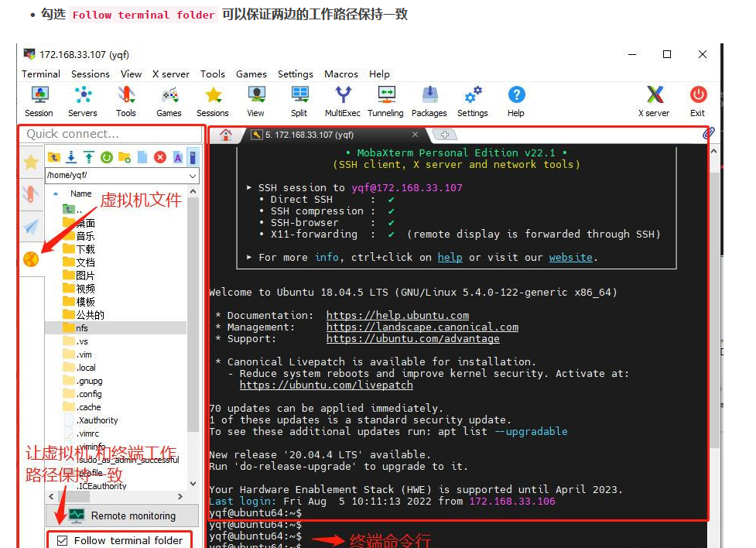
Task: Click the Servers toolbar icon
Action: click(83, 101)
